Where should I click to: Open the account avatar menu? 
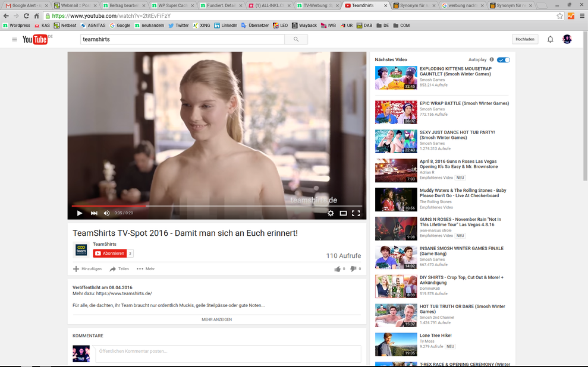coord(567,39)
